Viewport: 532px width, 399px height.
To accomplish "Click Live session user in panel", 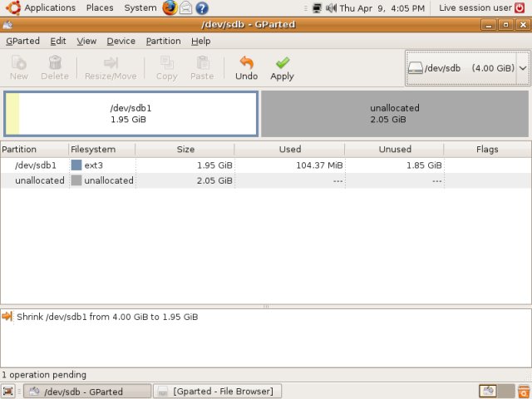I will (x=475, y=7).
